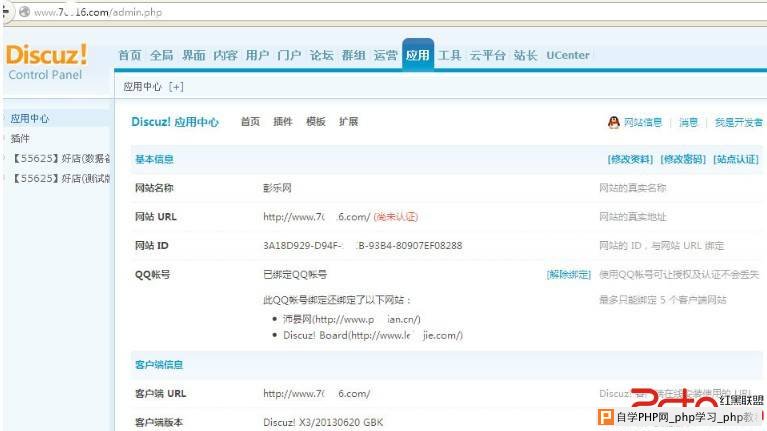This screenshot has width=767, height=431.
Task: Open the 群组 top menu
Action: [x=354, y=55]
